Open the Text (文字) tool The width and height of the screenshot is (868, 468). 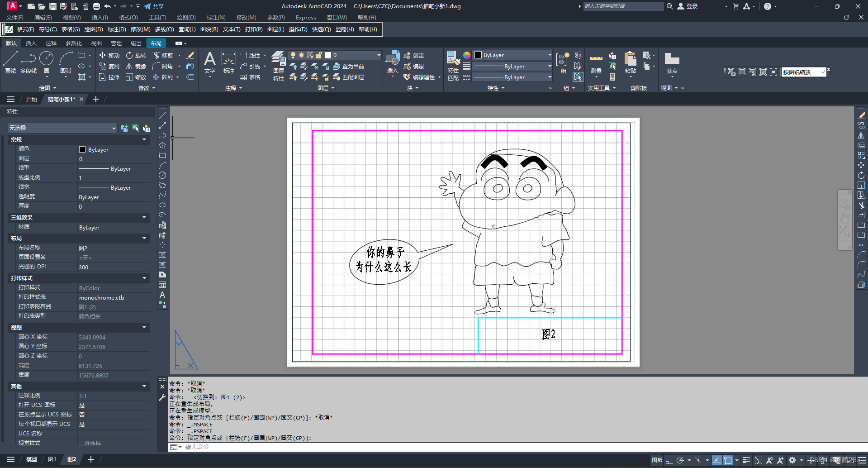209,62
